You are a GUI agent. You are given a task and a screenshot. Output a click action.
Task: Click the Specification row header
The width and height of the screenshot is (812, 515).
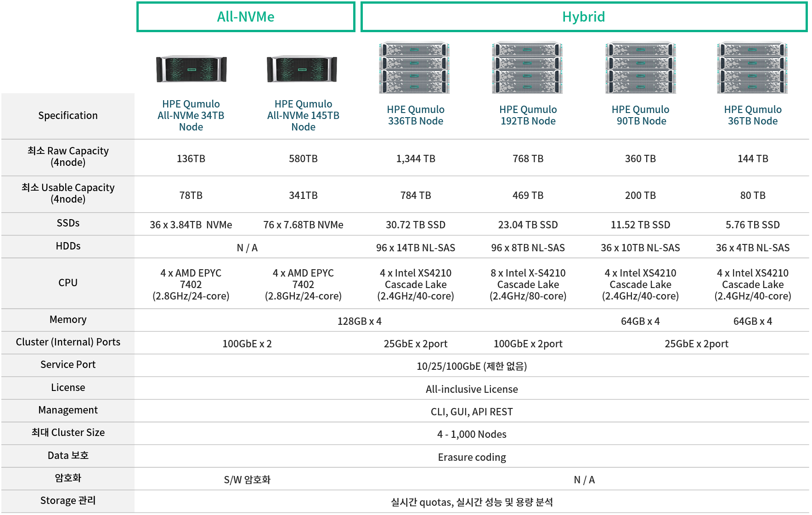pos(68,115)
